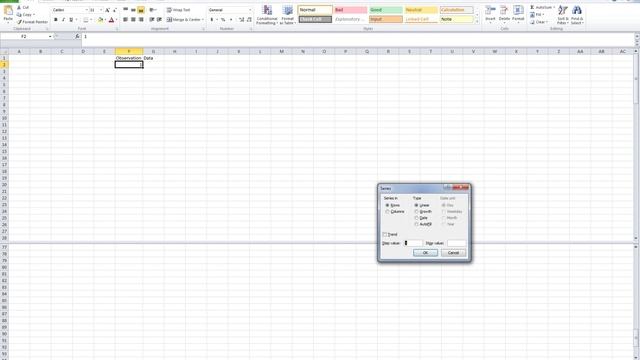Open the General number format dropdown
The height and width of the screenshot is (360, 640).
pyautogui.click(x=250, y=10)
